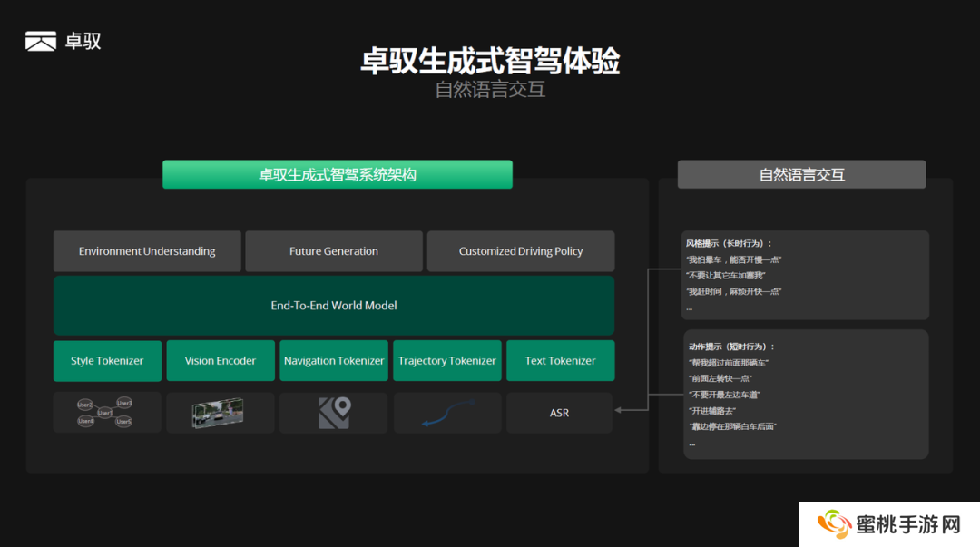The width and height of the screenshot is (980, 547).
Task: Click the ASR input box
Action: click(559, 413)
